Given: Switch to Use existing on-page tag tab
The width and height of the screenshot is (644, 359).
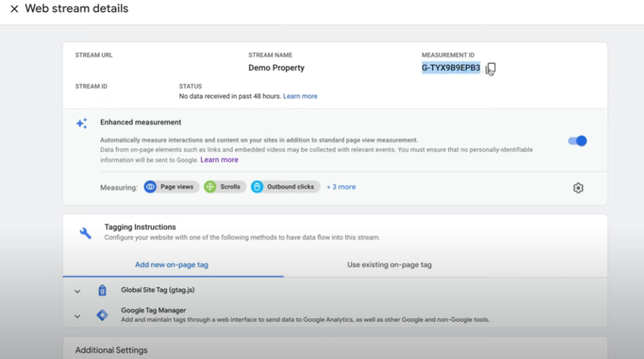Looking at the screenshot, I should [390, 265].
